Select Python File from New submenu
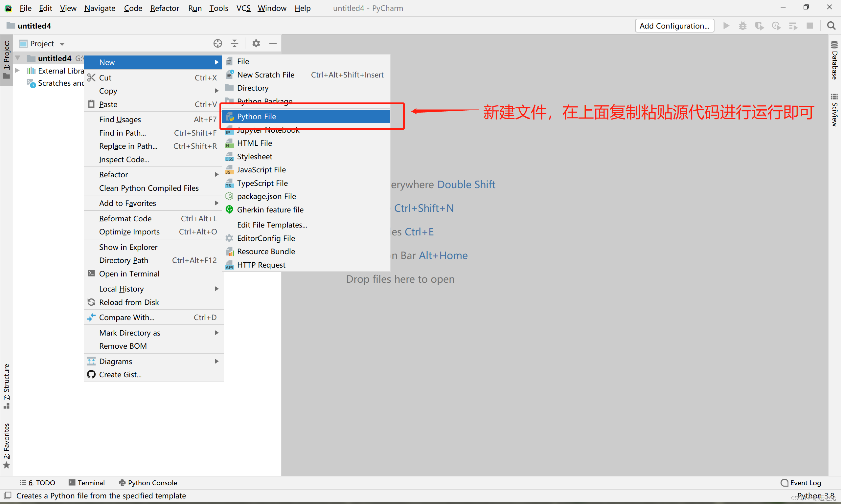The height and width of the screenshot is (504, 841). pyautogui.click(x=256, y=117)
